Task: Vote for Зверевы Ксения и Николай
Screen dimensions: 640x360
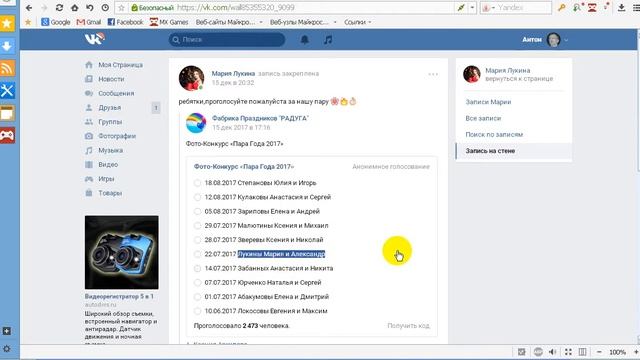Action: point(197,240)
